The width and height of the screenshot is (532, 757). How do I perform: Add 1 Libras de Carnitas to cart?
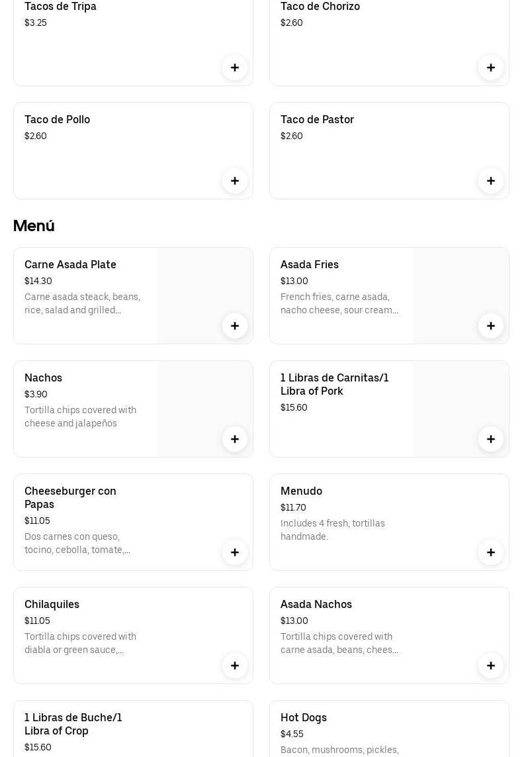pos(491,439)
